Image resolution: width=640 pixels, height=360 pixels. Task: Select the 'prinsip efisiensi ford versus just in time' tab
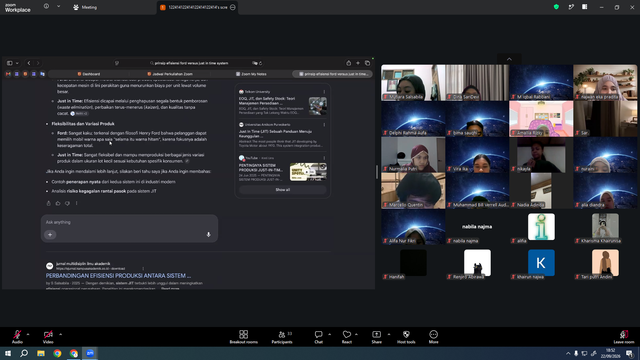pyautogui.click(x=333, y=74)
